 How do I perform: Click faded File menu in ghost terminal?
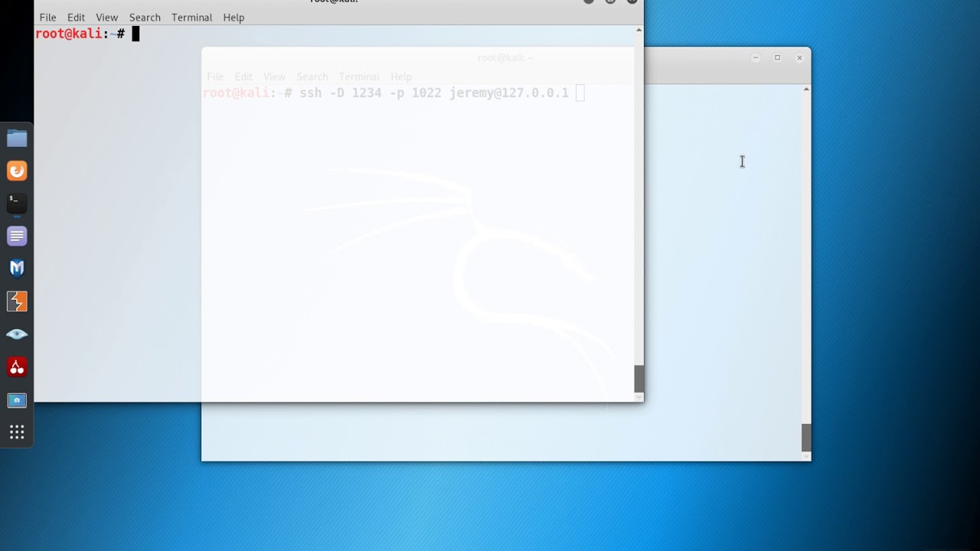coord(215,77)
